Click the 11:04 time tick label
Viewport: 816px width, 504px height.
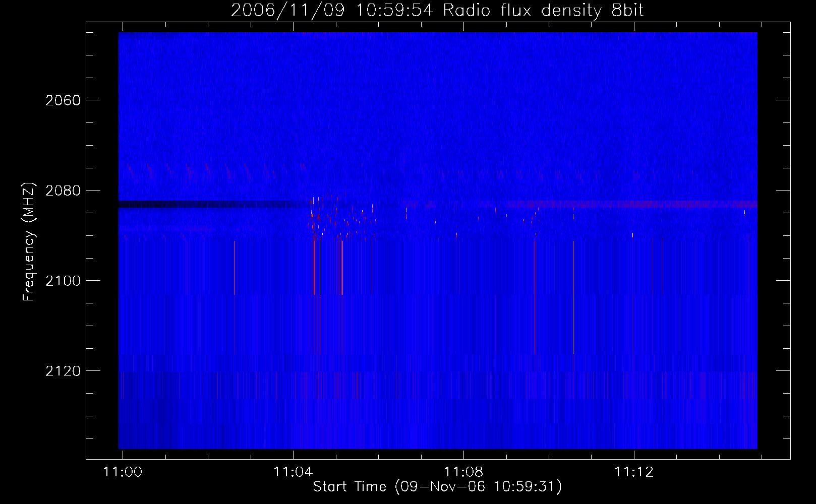tap(293, 472)
